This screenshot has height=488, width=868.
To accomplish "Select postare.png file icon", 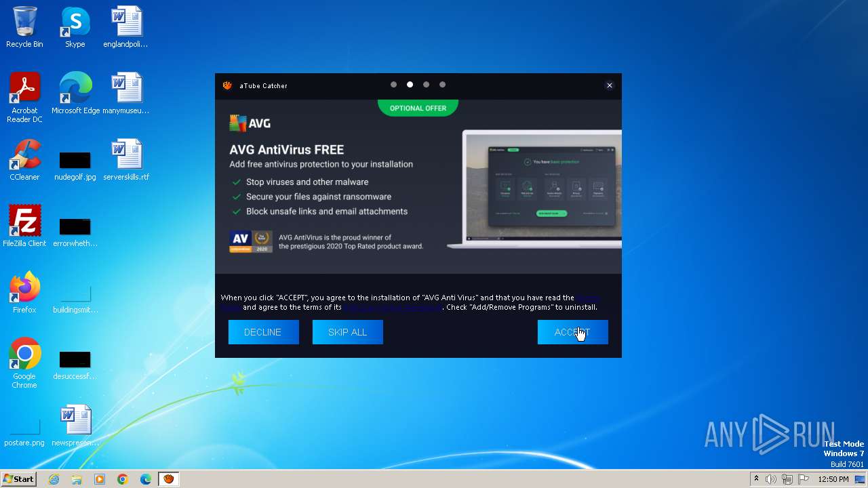I will [x=24, y=432].
